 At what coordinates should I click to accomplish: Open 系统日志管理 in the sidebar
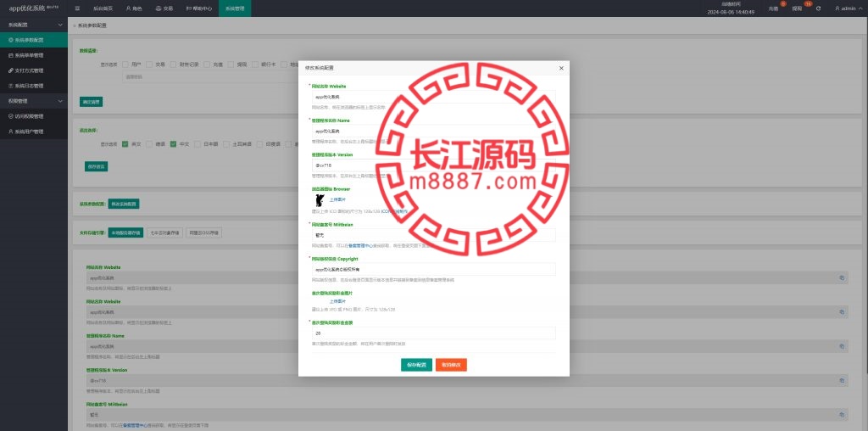pyautogui.click(x=34, y=86)
